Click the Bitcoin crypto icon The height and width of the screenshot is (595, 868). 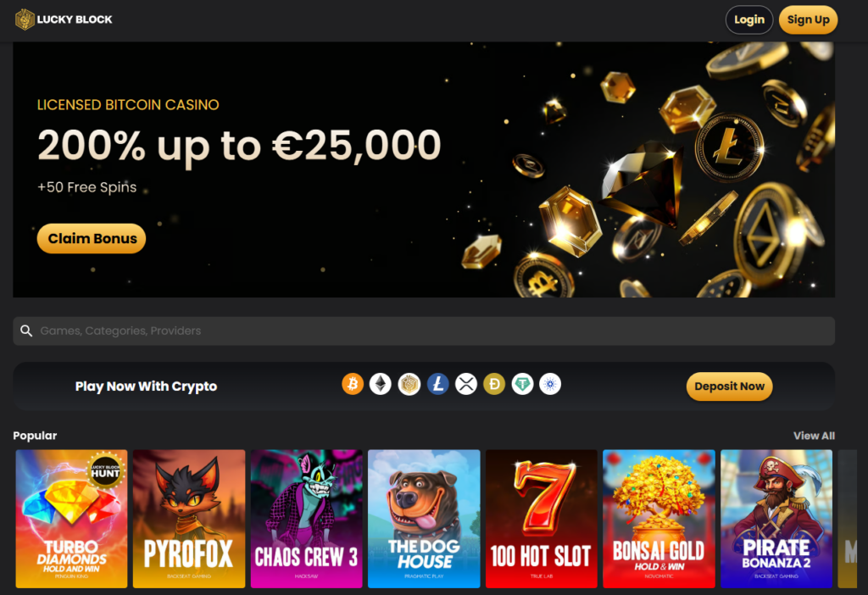tap(353, 384)
